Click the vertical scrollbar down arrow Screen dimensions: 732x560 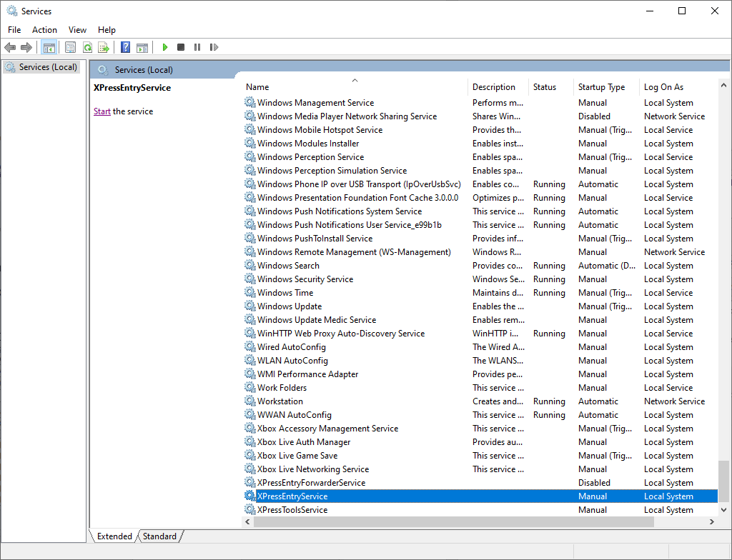[723, 510]
